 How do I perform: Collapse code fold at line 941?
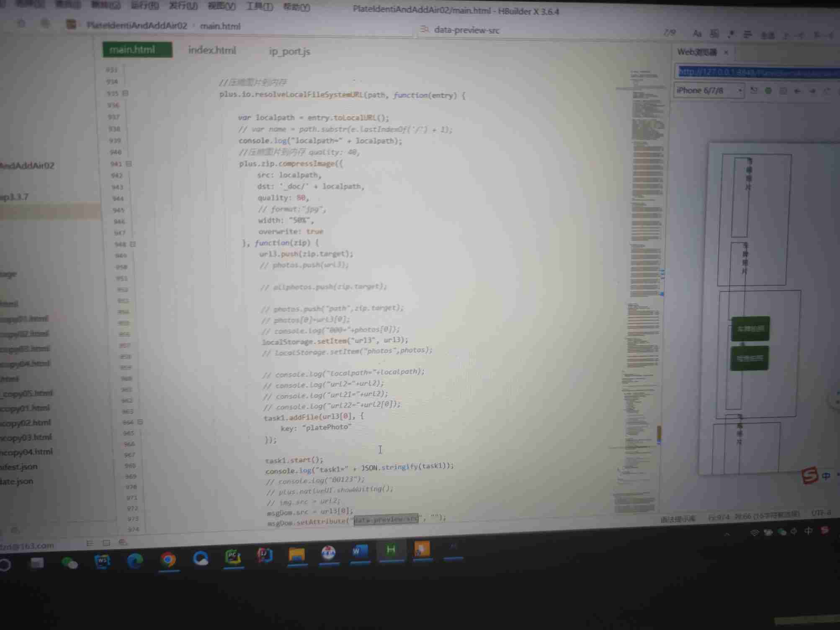(129, 164)
